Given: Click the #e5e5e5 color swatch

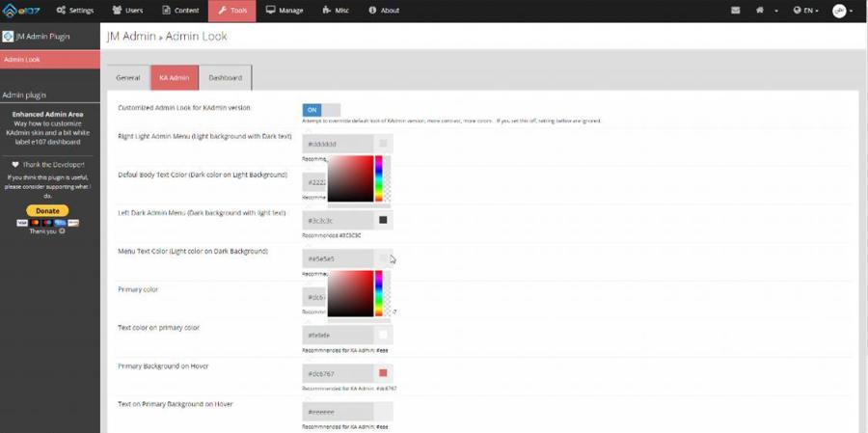Looking at the screenshot, I should tap(383, 258).
